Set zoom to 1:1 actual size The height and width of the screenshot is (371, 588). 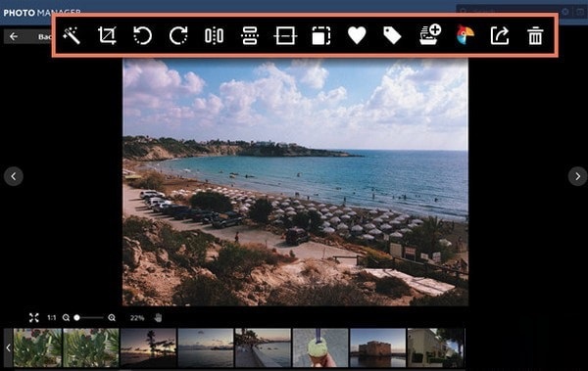click(51, 318)
